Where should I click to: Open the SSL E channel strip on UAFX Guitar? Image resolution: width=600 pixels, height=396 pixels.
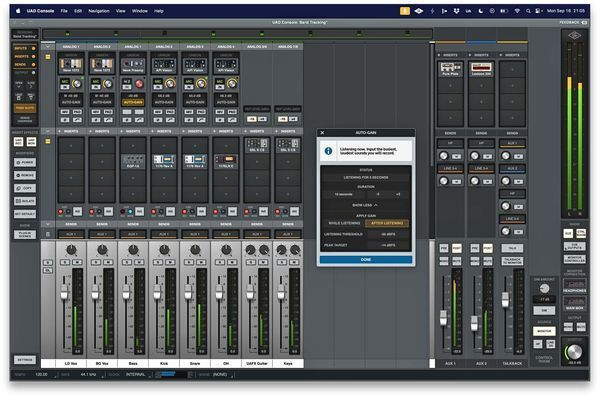[257, 145]
